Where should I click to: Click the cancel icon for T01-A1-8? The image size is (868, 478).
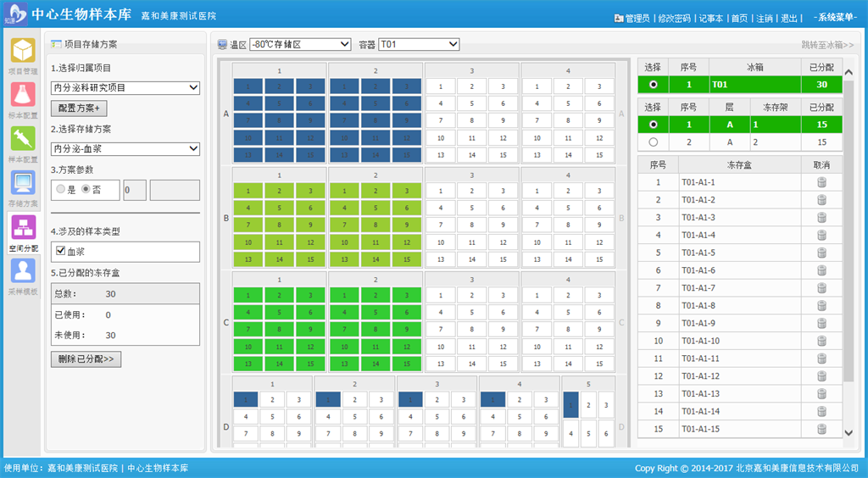pyautogui.click(x=821, y=305)
